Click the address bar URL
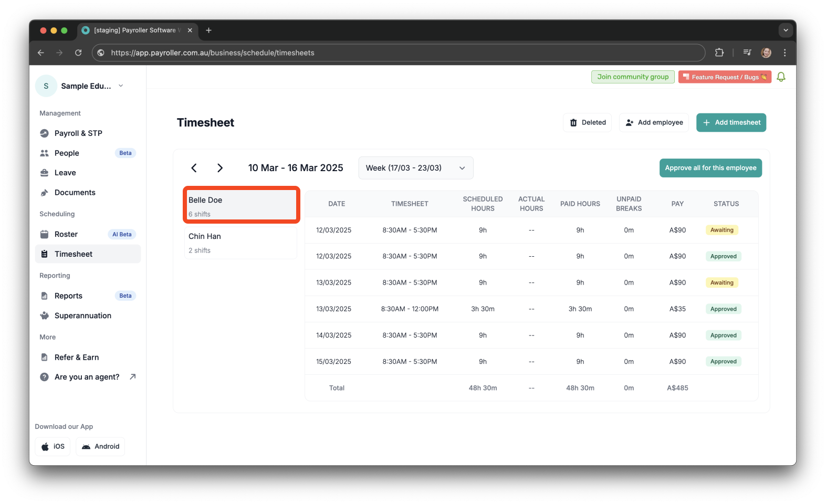 tap(213, 52)
